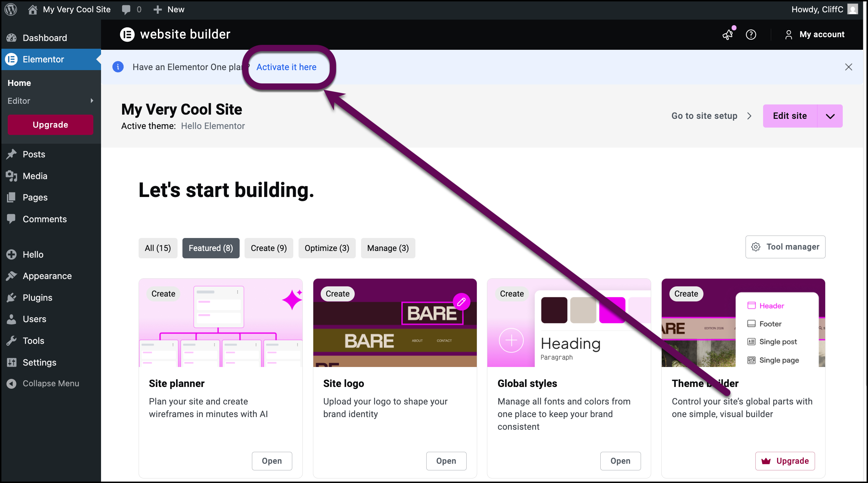Image resolution: width=868 pixels, height=483 pixels.
Task: Click the Activate it here link
Action: [286, 67]
